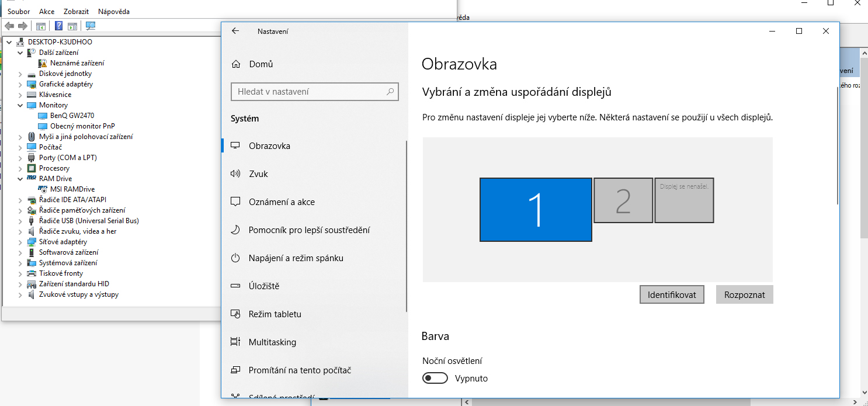This screenshot has width=868, height=406.
Task: Click the Softwarová zařízení icon
Action: coord(32,252)
